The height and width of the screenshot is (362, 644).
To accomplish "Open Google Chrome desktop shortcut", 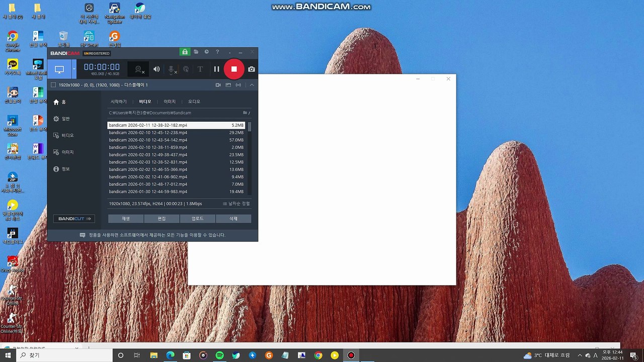I will tap(13, 42).
